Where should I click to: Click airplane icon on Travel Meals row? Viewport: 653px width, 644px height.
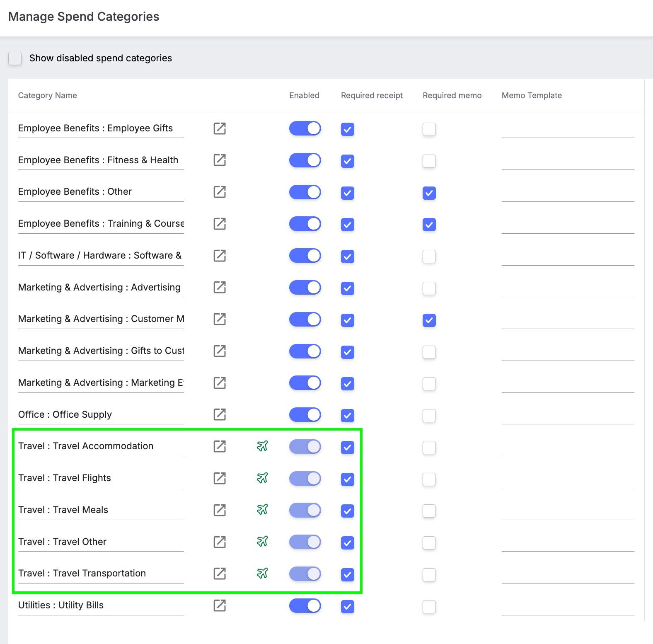[x=262, y=509]
